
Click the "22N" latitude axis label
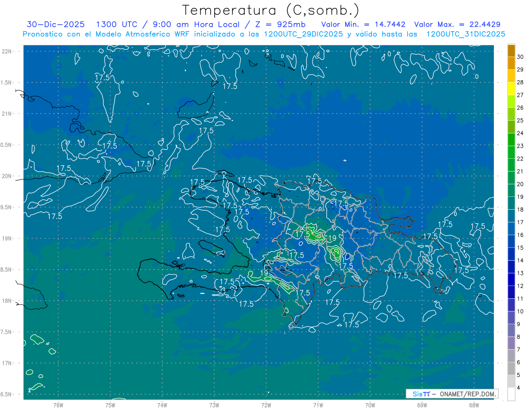(7, 51)
